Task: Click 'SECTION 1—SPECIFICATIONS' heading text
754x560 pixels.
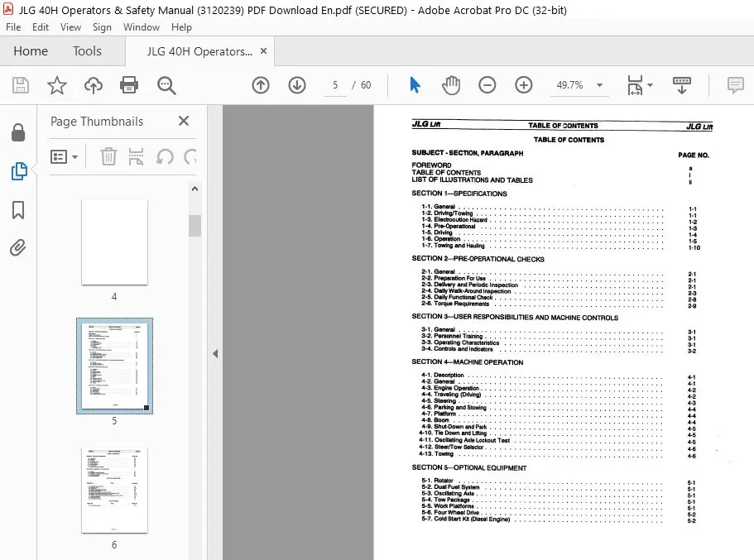Action: coord(459,194)
